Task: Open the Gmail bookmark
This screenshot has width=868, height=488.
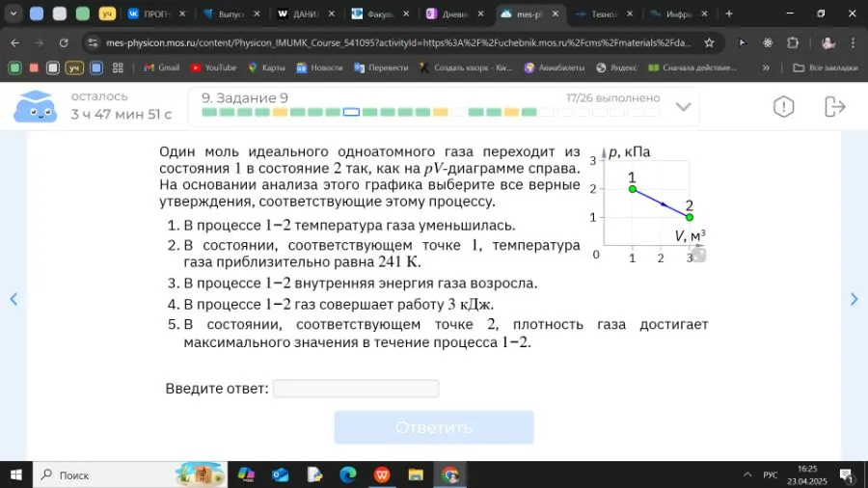Action: [x=162, y=68]
